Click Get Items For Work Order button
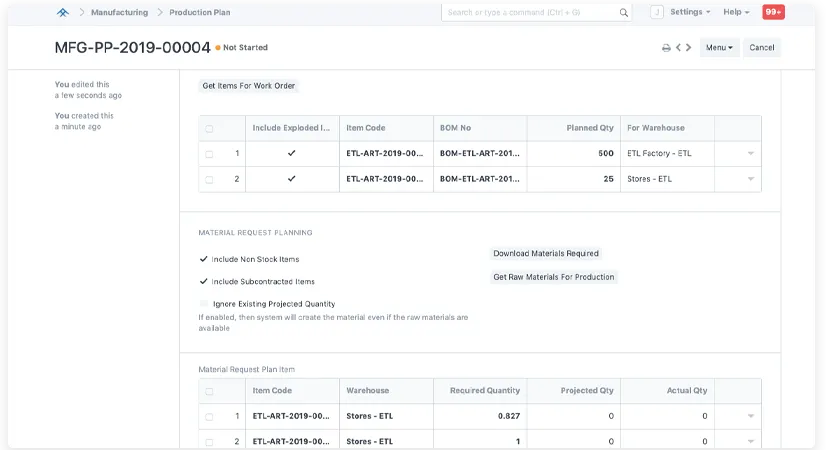 [249, 86]
